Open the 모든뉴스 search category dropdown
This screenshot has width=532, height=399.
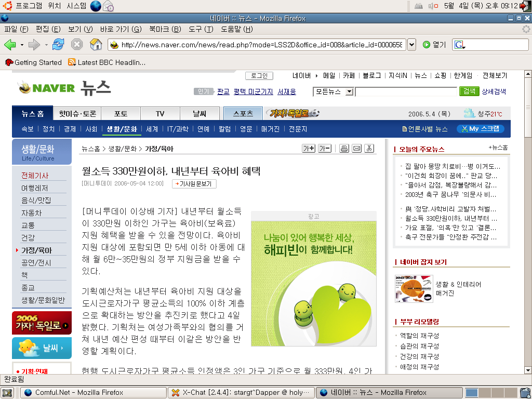[x=333, y=91]
